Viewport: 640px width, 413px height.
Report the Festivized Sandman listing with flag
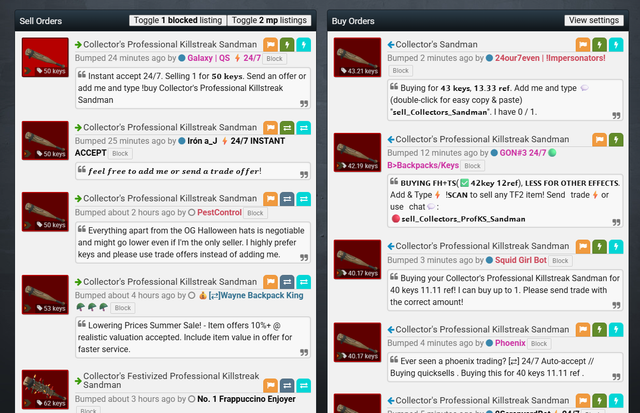click(270, 385)
